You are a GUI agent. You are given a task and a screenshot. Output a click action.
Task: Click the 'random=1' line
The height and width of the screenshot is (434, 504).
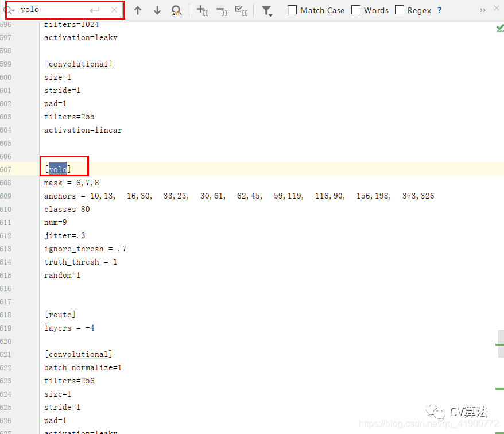pos(62,275)
